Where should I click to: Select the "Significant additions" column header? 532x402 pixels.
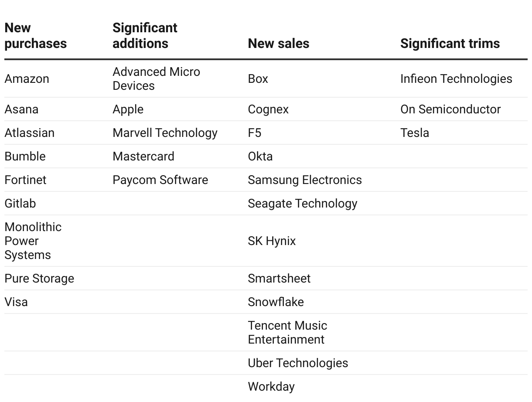[145, 36]
